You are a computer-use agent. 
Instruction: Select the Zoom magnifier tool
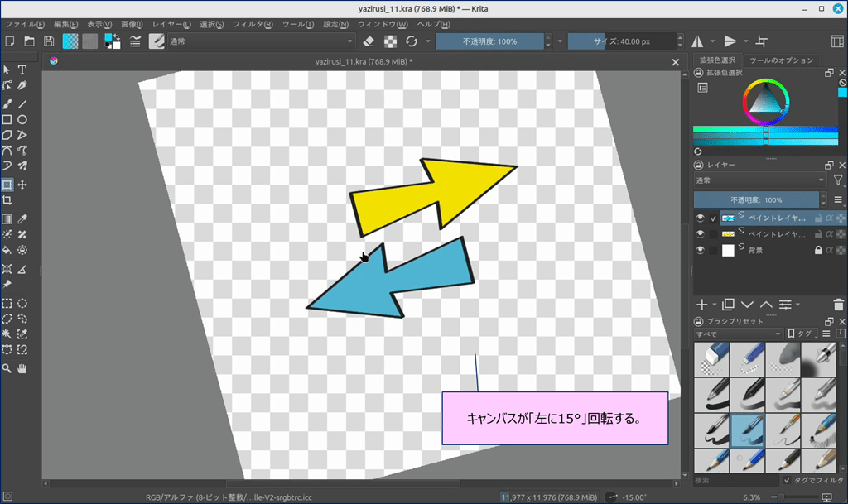[7, 367]
